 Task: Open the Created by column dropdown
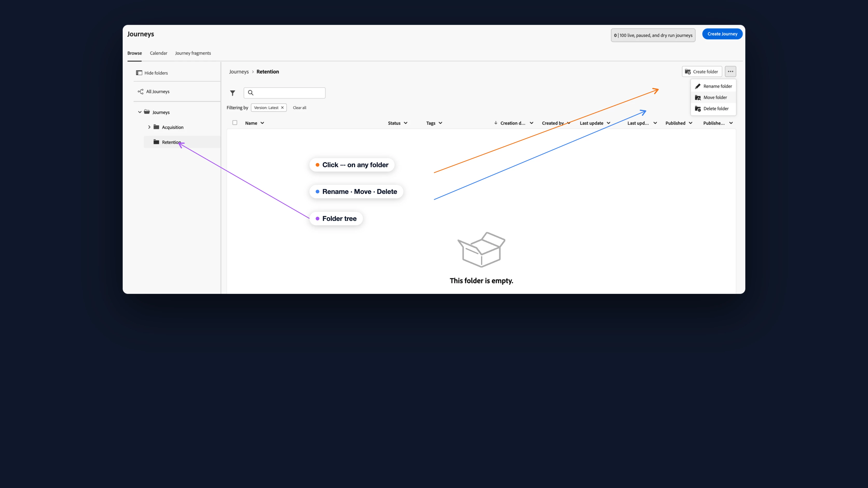click(569, 123)
